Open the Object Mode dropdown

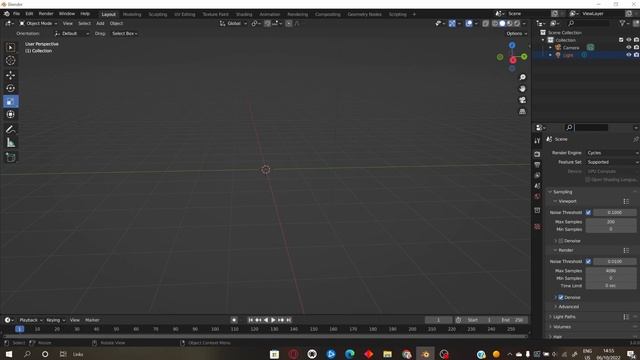tap(38, 24)
